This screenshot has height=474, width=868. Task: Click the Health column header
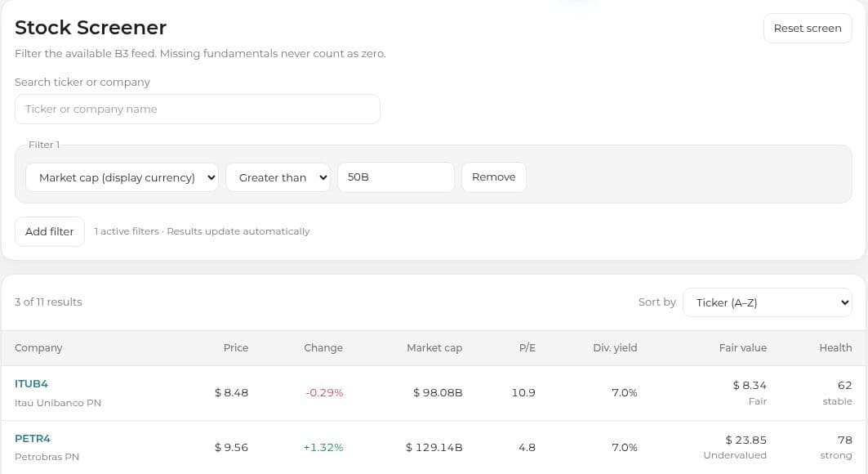[835, 348]
